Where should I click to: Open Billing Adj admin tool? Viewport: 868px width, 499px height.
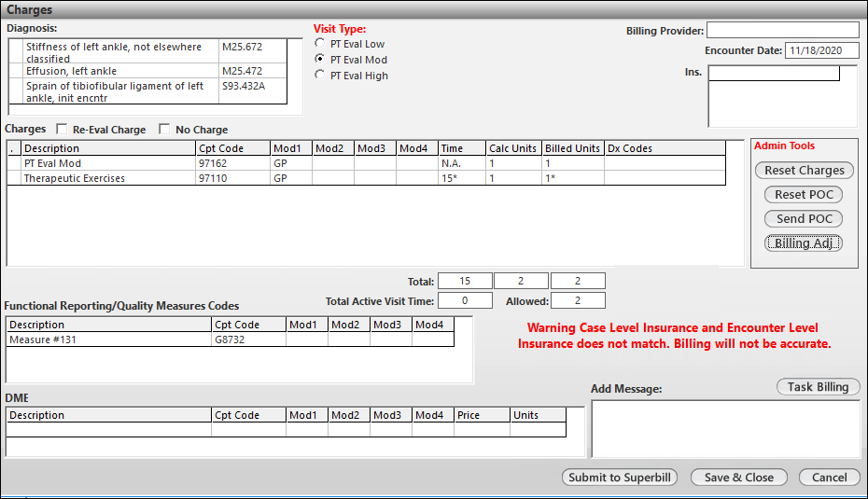(804, 243)
